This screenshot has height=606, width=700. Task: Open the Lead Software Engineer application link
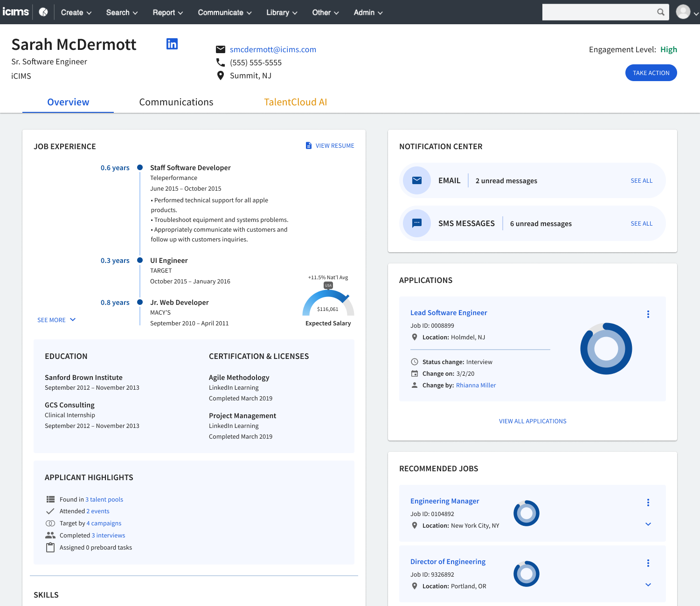tap(449, 312)
